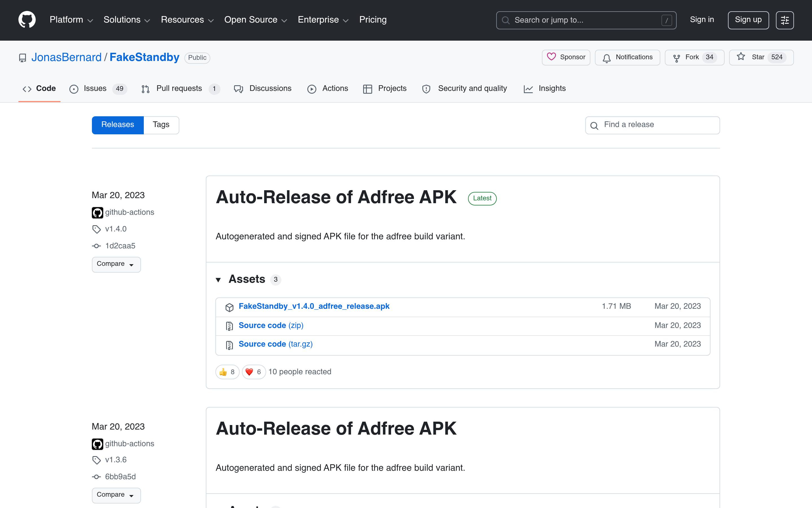This screenshot has width=812, height=508.
Task: Download Source code (zip)
Action: 271,326
